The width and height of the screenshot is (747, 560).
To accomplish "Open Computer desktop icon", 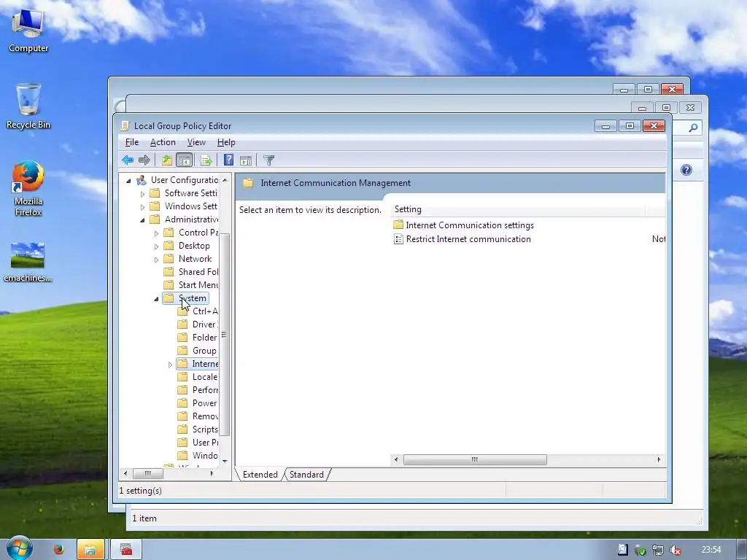I will click(28, 29).
